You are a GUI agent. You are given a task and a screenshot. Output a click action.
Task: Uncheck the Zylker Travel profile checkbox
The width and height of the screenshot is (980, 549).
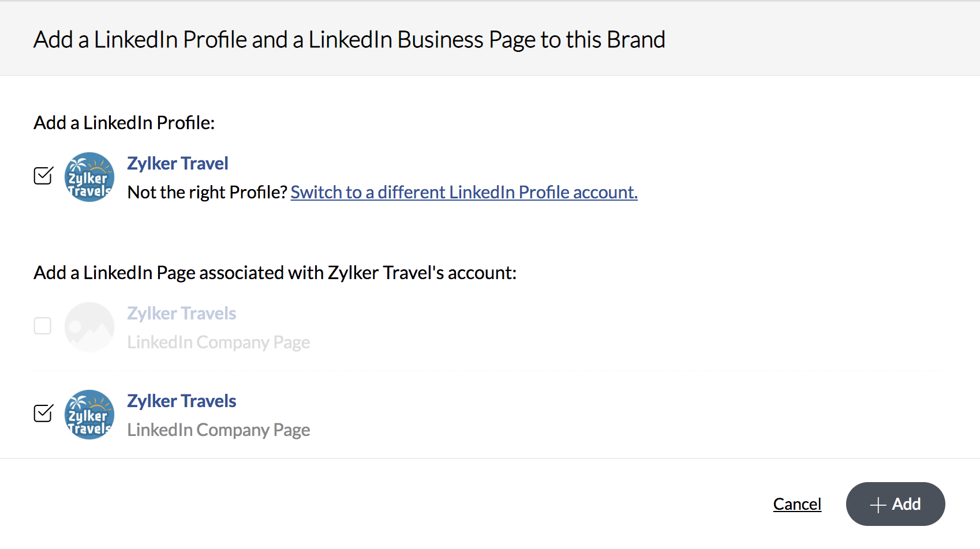(43, 176)
